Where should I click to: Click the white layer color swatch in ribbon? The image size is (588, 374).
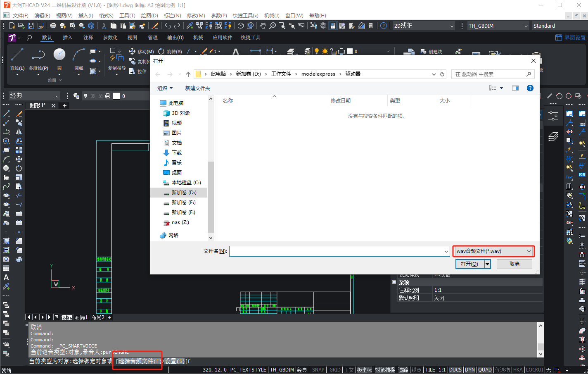(350, 51)
